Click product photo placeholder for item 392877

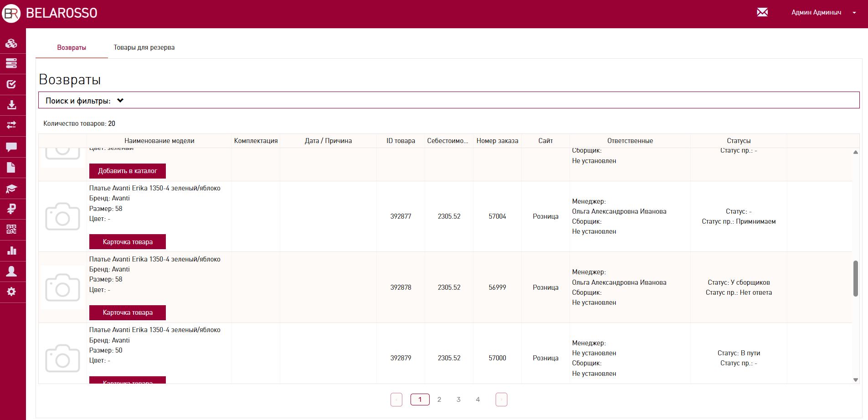click(x=63, y=216)
